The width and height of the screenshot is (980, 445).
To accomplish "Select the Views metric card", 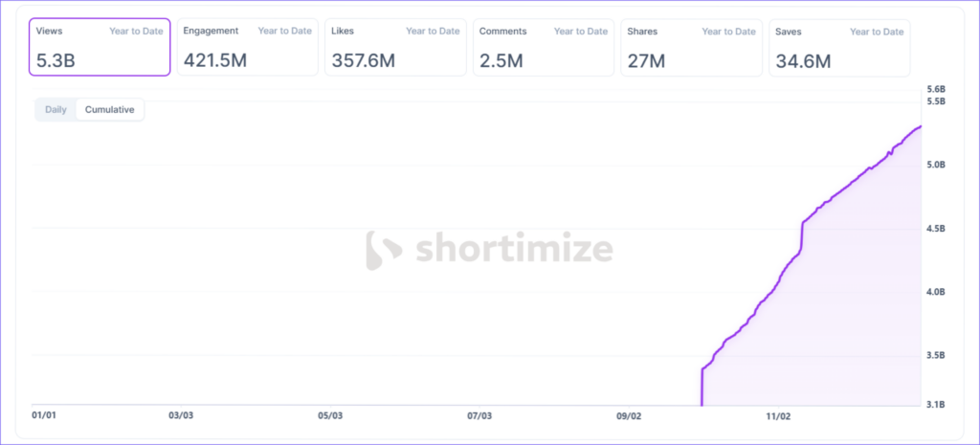I will coord(100,47).
